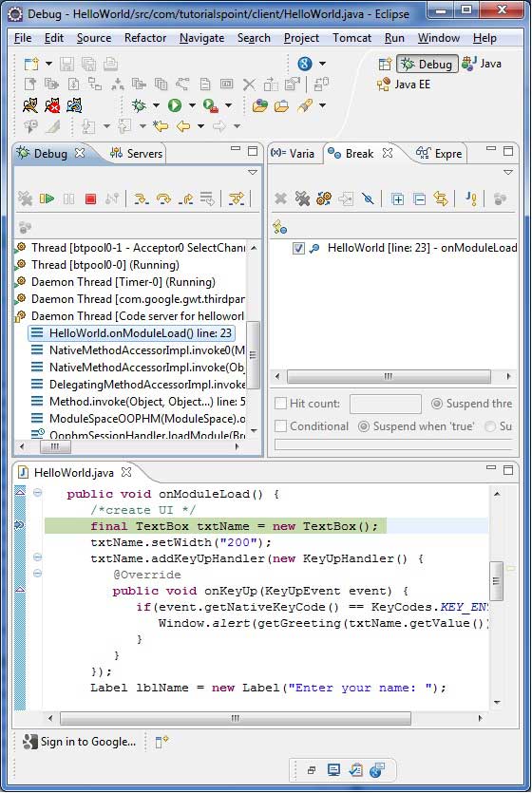
Task: Open dropdown next to New wizard icon
Action: [49, 65]
